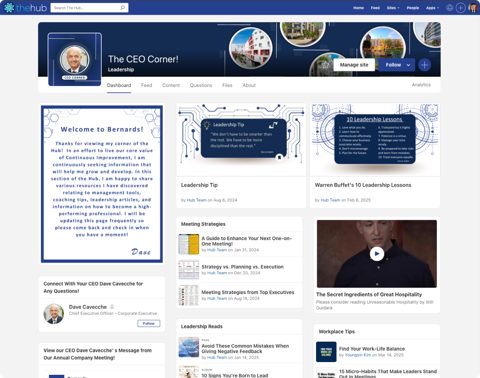Select the Dashboard tab
The image size is (480, 378).
tap(119, 85)
